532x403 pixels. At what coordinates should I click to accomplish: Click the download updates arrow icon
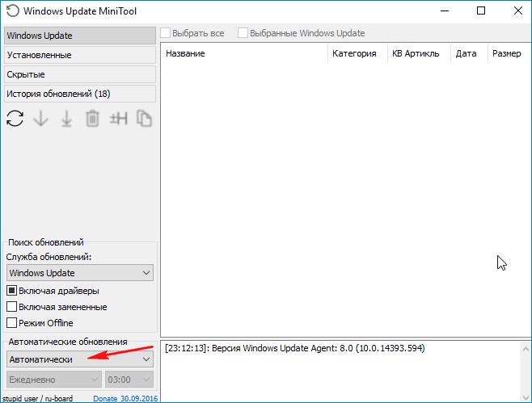pos(40,119)
